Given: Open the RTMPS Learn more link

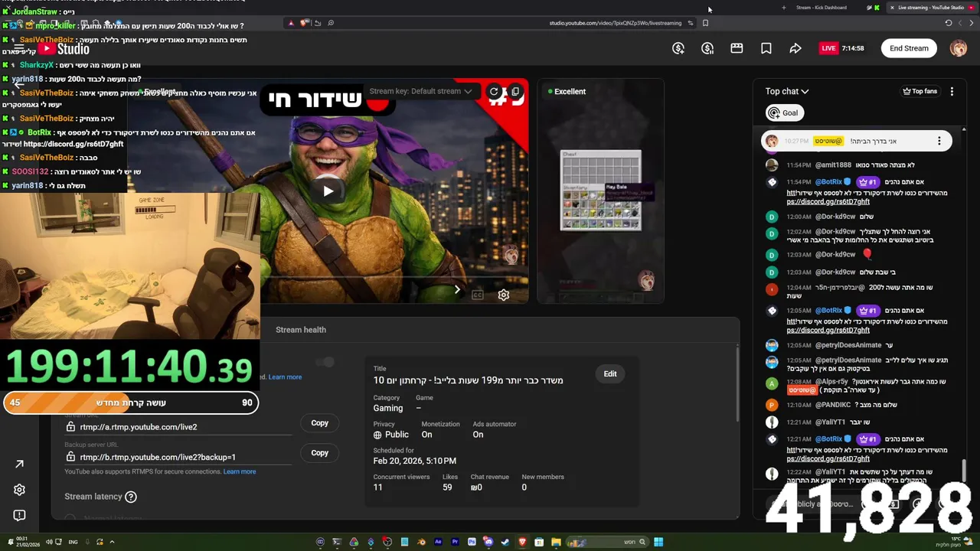Looking at the screenshot, I should (x=240, y=471).
